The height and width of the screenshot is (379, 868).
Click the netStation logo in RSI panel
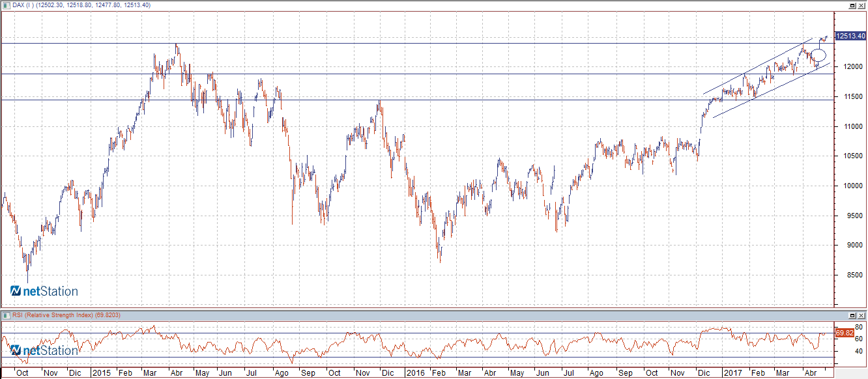(x=44, y=350)
